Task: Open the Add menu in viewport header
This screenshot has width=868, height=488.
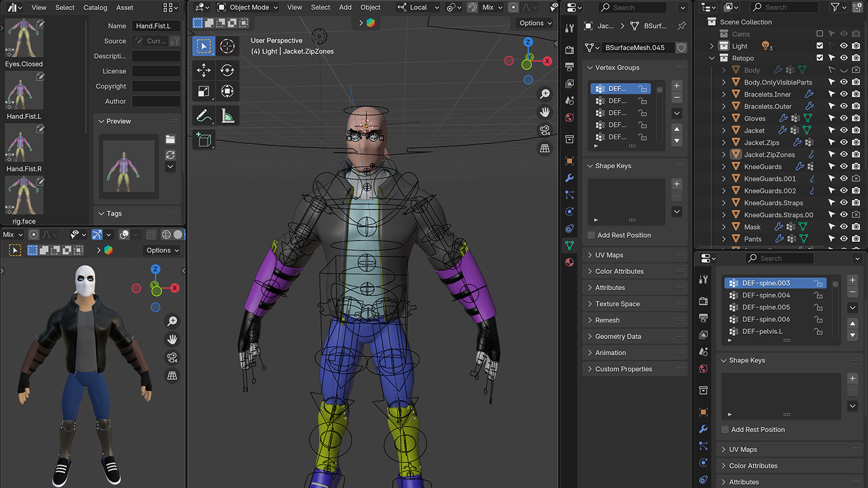Action: click(x=345, y=7)
